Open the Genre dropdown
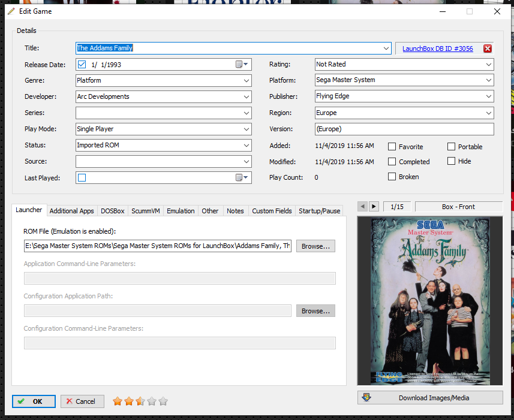This screenshot has height=420, width=514. (x=247, y=80)
